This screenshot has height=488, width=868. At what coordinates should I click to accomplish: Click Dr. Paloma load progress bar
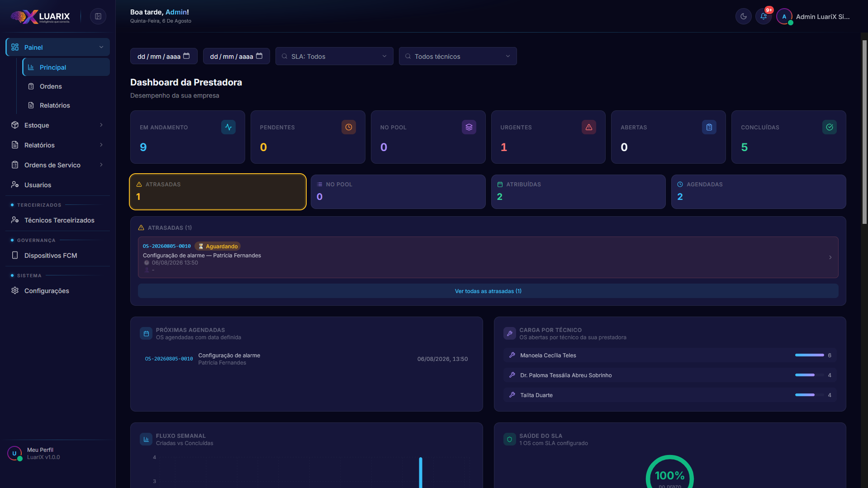point(810,375)
